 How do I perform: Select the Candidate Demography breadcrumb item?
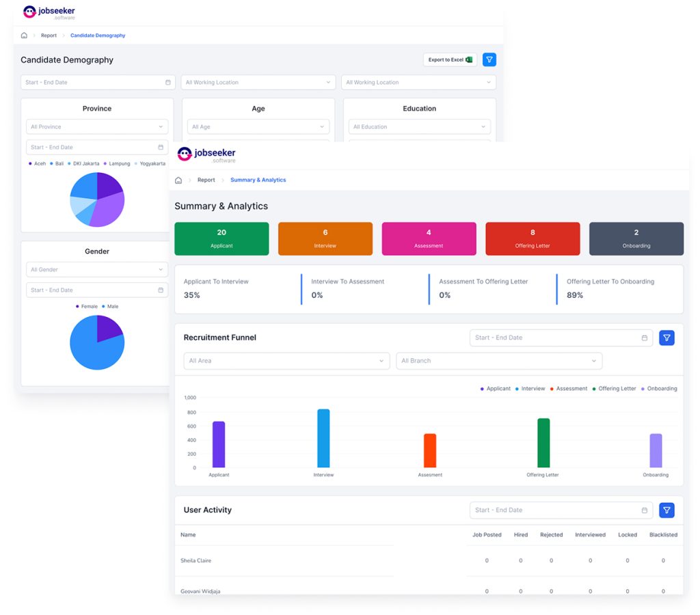(x=98, y=36)
